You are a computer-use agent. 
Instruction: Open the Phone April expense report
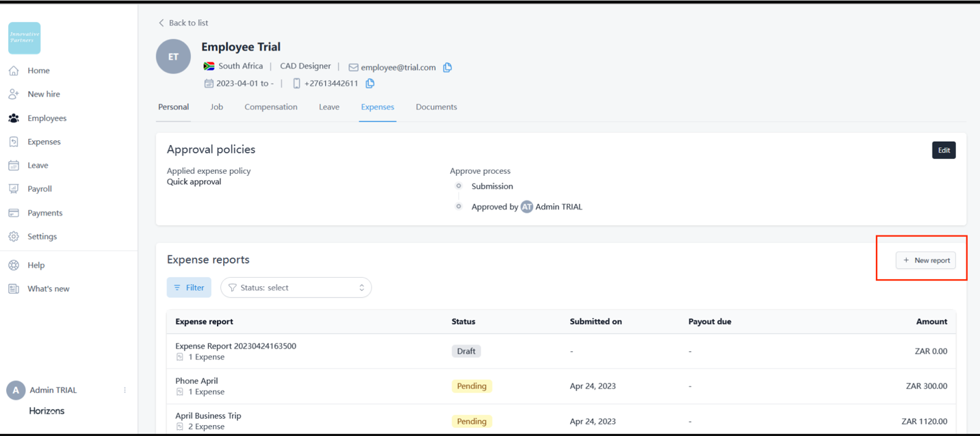pyautogui.click(x=196, y=381)
